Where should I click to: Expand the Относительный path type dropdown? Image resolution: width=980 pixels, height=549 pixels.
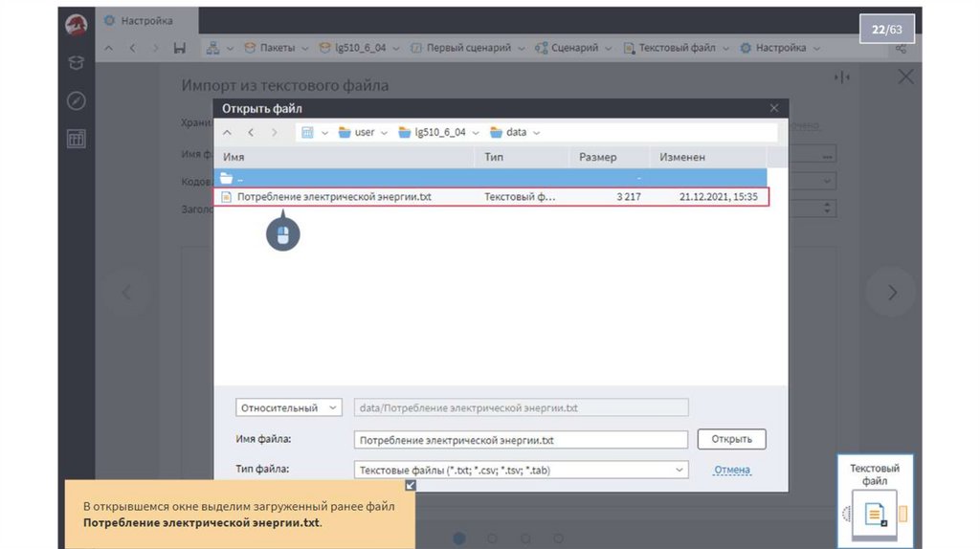[289, 407]
